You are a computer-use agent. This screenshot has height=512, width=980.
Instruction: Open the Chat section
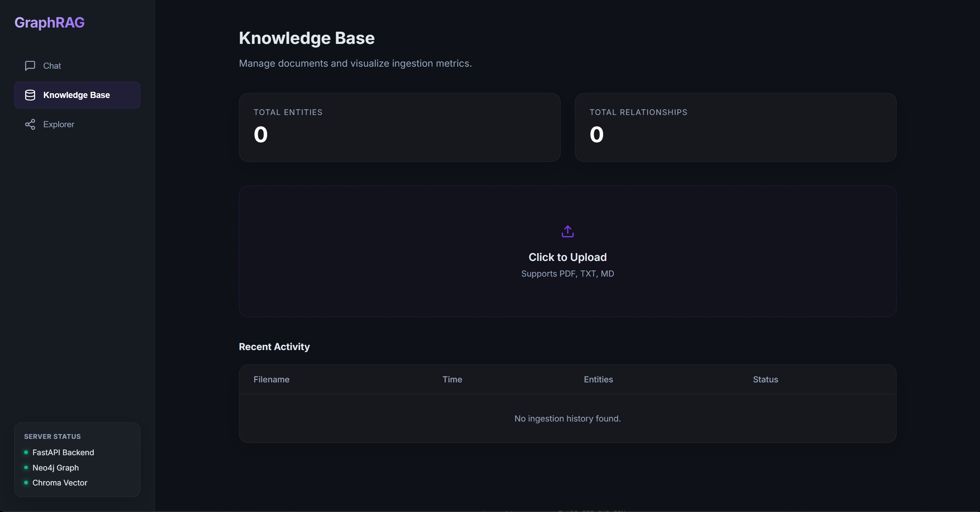tap(52, 66)
